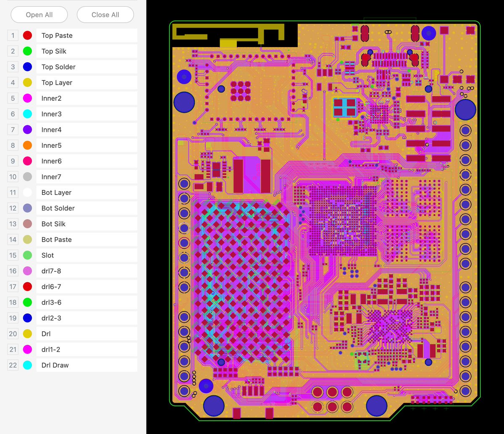The image size is (504, 434).
Task: Select the Inner7 layer row
Action: [x=87, y=177]
